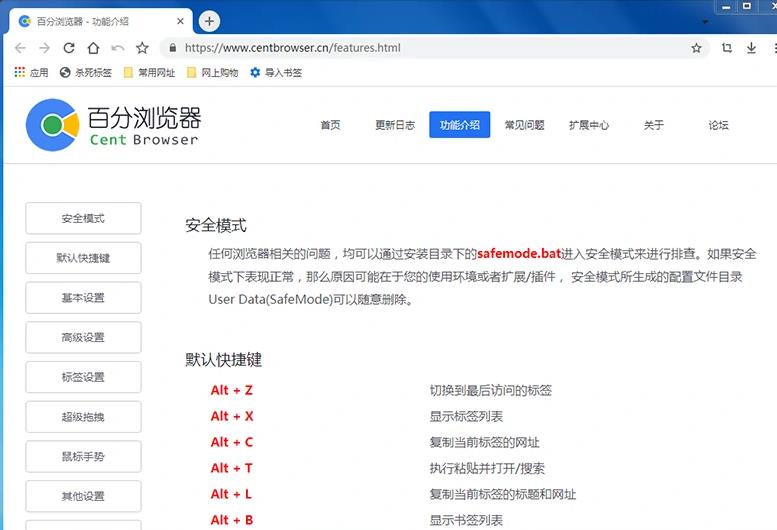
Task: Click the 导入书签 gear bookmark
Action: pyautogui.click(x=276, y=73)
